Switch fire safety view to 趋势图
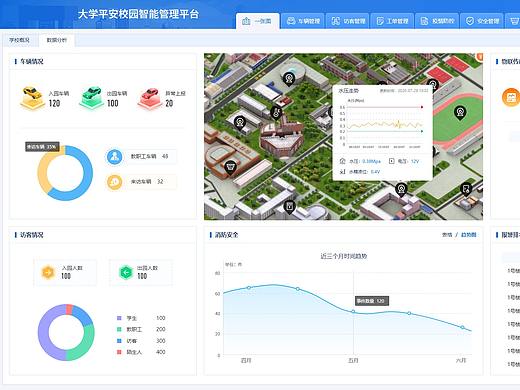 [x=468, y=235]
